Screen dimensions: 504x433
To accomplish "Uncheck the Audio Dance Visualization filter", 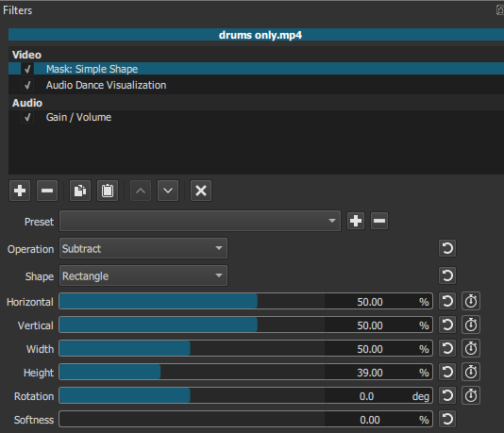I will click(27, 85).
